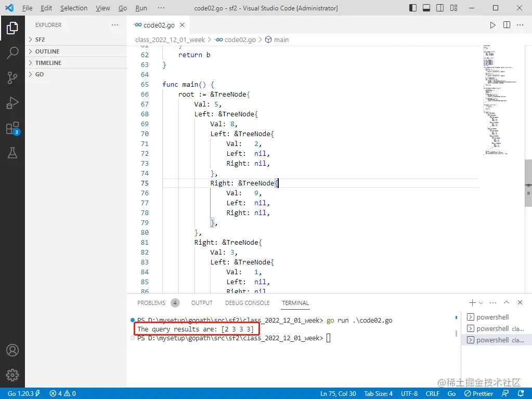Click Ln 75, Col 30 status item

[338, 393]
